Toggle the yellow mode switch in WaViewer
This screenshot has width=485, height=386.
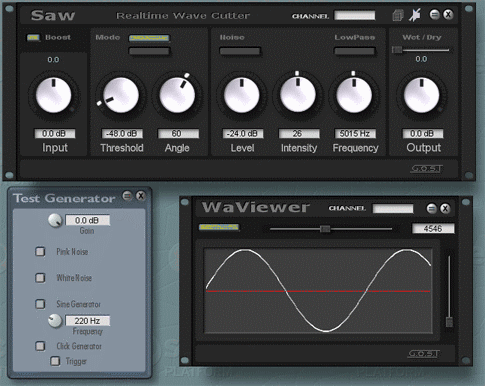click(x=219, y=227)
